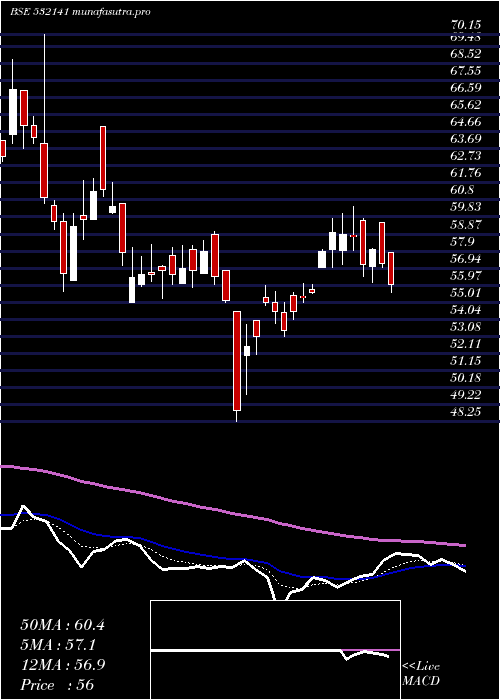Click the 70.15 price label

point(466,25)
